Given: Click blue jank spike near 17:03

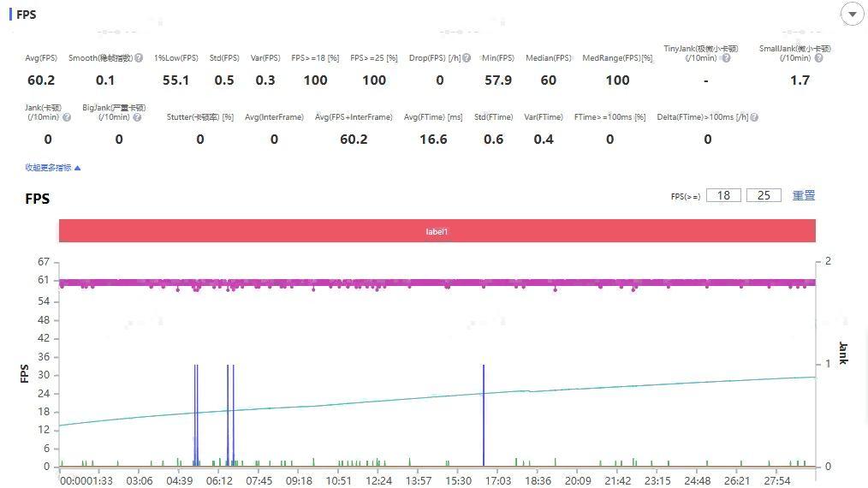Looking at the screenshot, I should tap(484, 411).
